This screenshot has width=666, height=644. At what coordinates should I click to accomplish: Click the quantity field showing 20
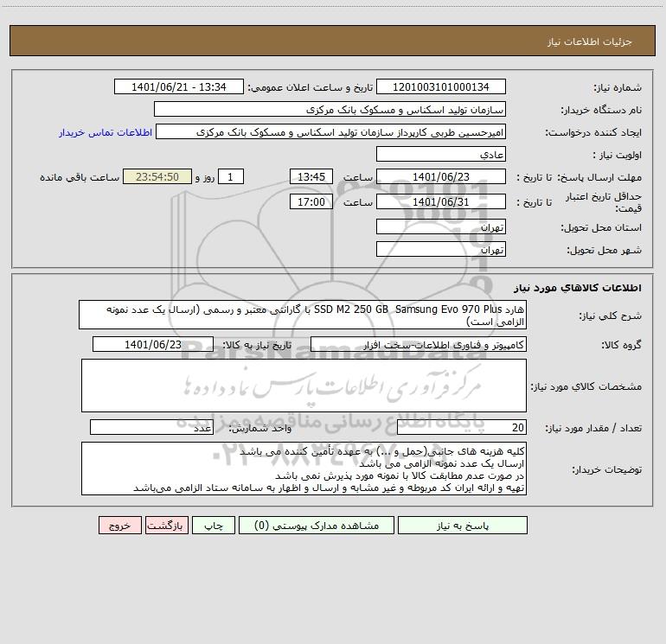(x=462, y=428)
